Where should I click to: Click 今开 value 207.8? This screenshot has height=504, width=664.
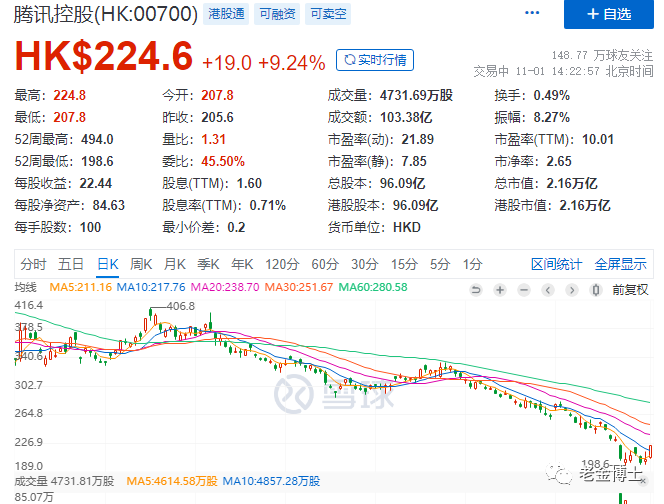tap(217, 95)
